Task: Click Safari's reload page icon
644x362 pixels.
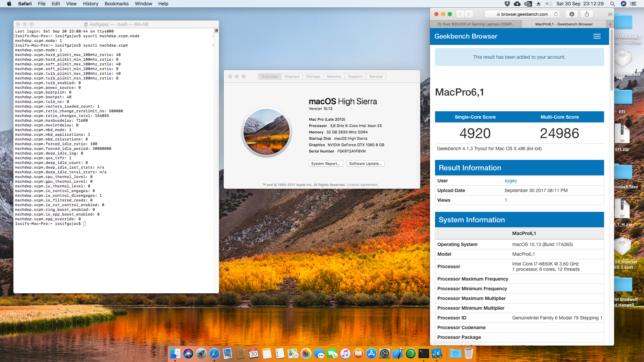Action: pos(556,14)
